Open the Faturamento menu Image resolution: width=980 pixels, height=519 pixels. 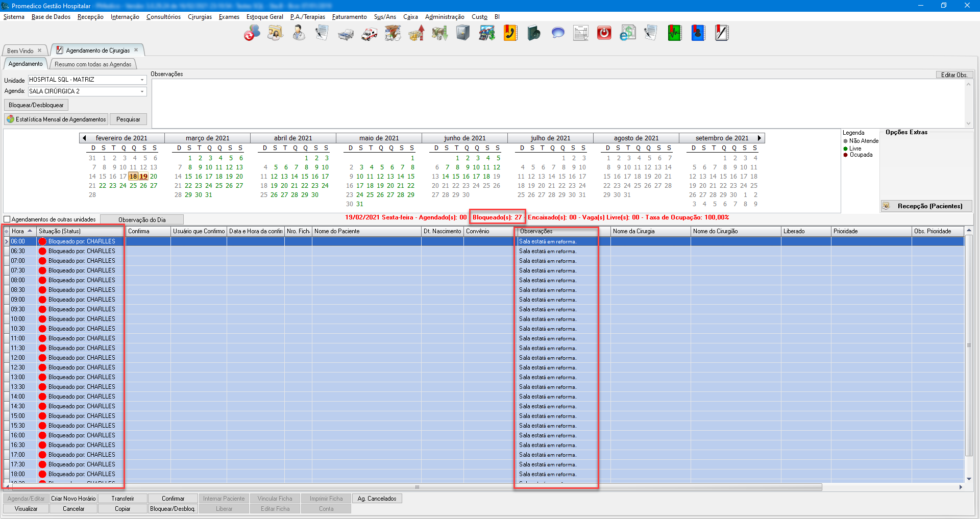pyautogui.click(x=349, y=17)
